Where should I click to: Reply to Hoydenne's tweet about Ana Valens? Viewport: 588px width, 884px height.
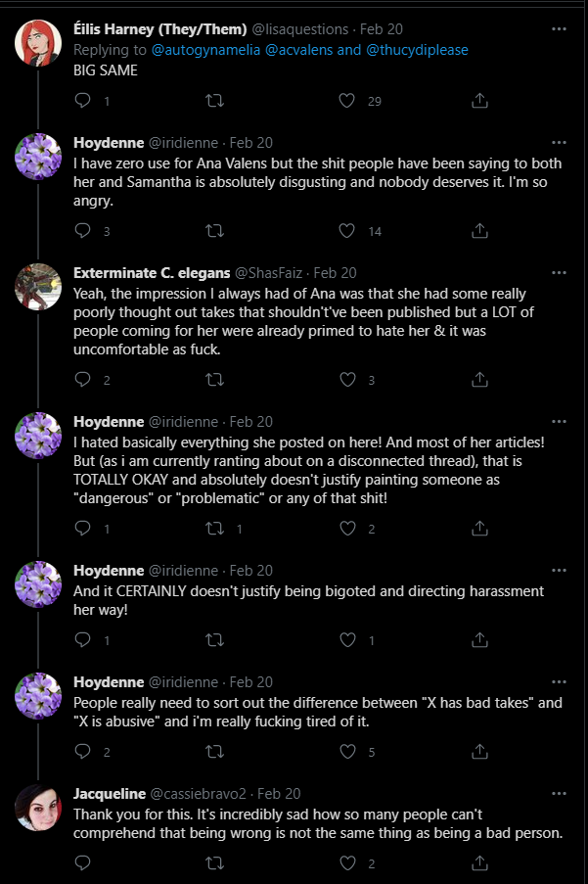coord(82,231)
